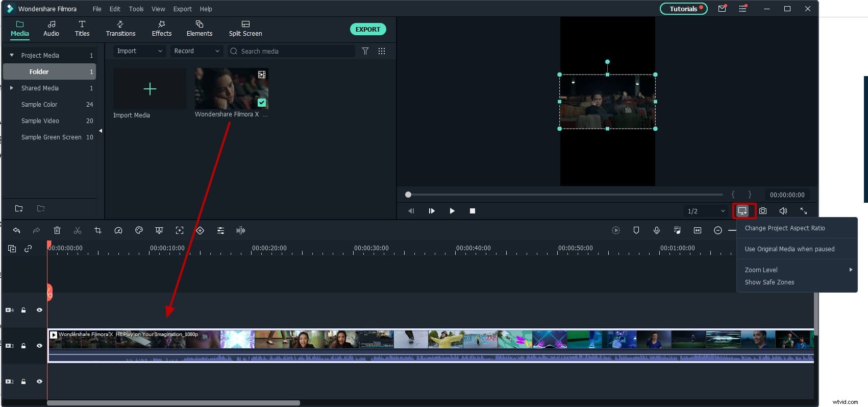The width and height of the screenshot is (868, 407).
Task: Select the Split scissors tool
Action: coord(78,230)
